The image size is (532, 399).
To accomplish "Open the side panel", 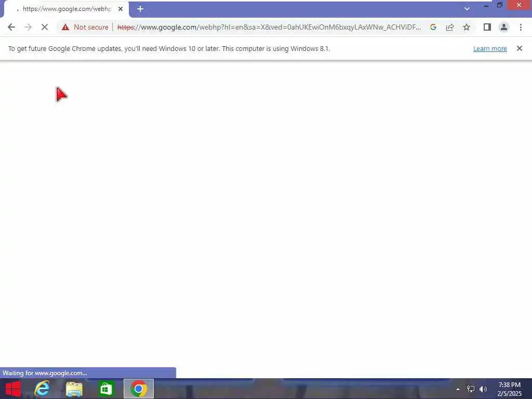I will tap(487, 27).
